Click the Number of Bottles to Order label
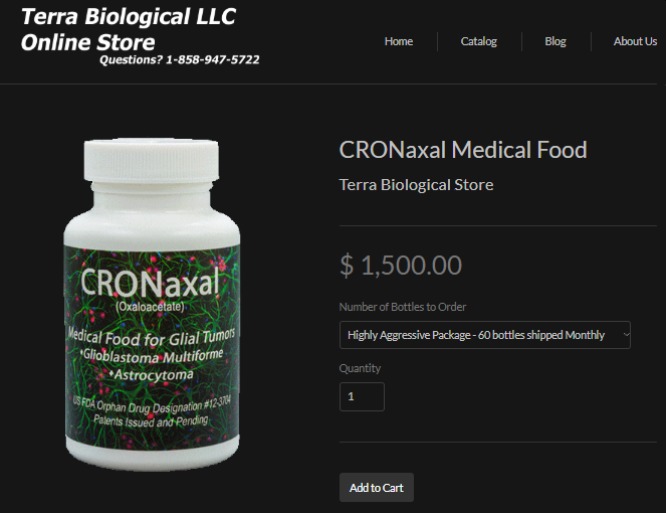Viewport: 666px width, 513px height. [402, 307]
